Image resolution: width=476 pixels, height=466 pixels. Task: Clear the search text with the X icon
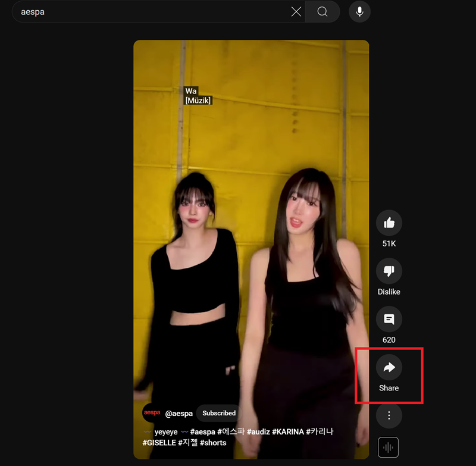(x=296, y=12)
